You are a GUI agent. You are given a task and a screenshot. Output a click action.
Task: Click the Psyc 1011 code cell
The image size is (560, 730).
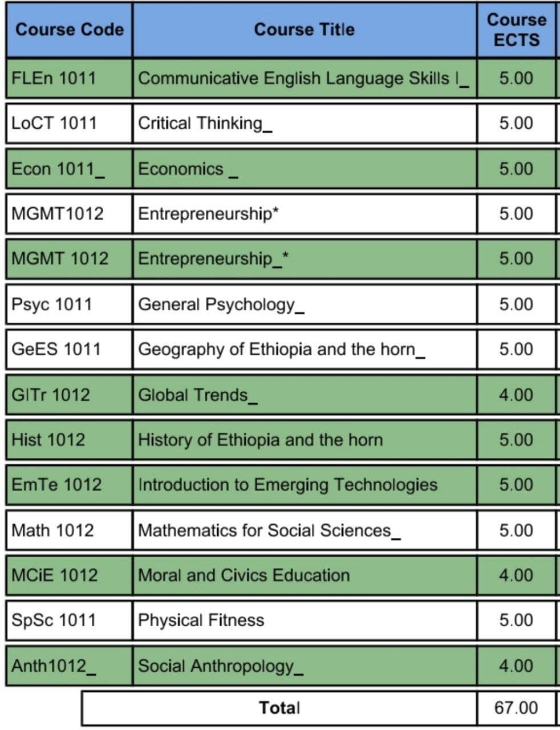(x=69, y=305)
